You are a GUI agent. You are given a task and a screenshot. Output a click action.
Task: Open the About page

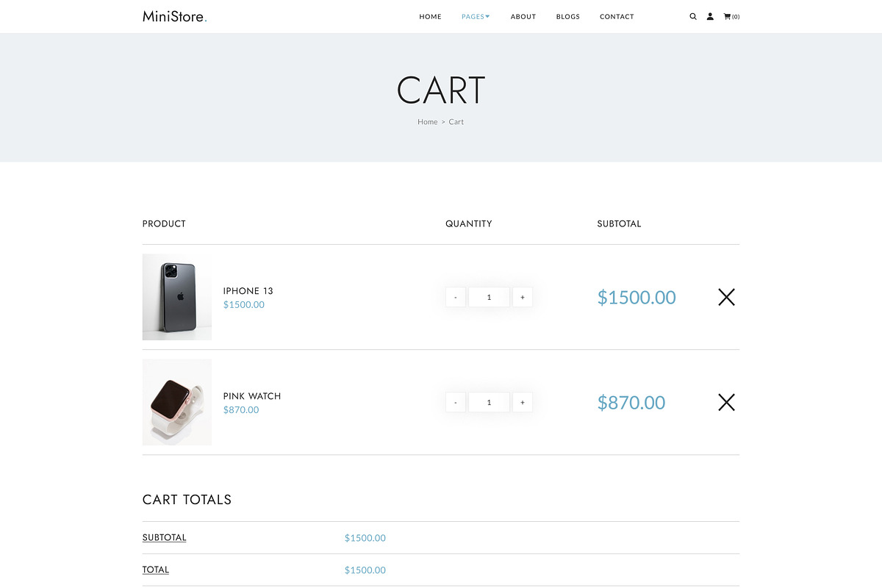523,16
